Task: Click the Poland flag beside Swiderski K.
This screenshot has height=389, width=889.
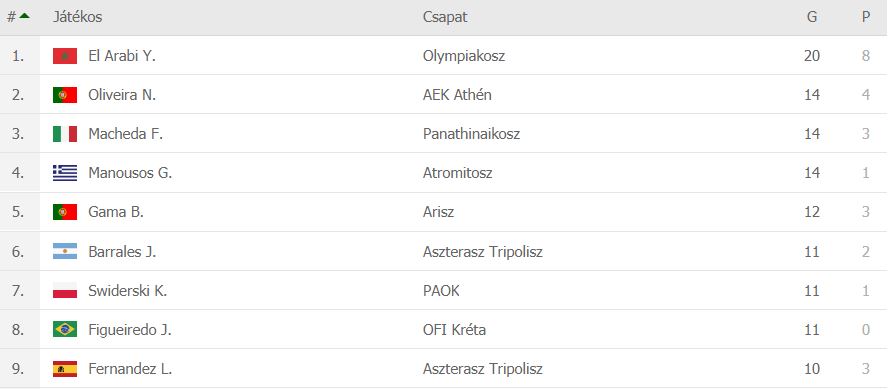Action: pos(65,290)
